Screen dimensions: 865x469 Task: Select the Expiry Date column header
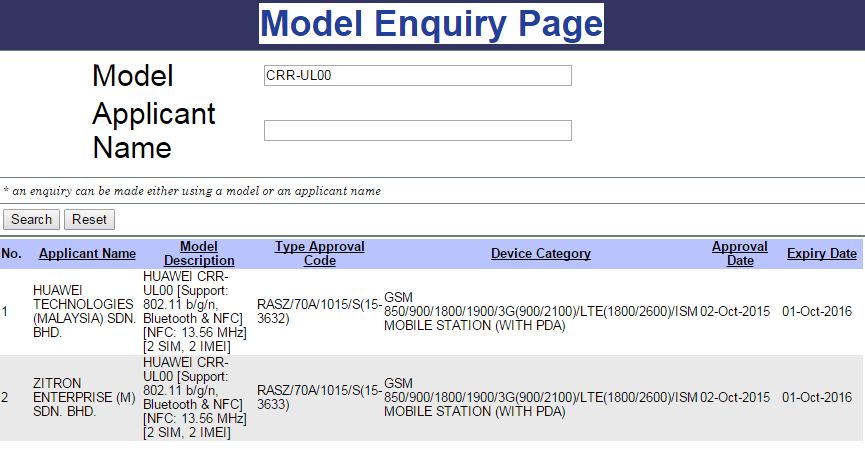point(821,254)
